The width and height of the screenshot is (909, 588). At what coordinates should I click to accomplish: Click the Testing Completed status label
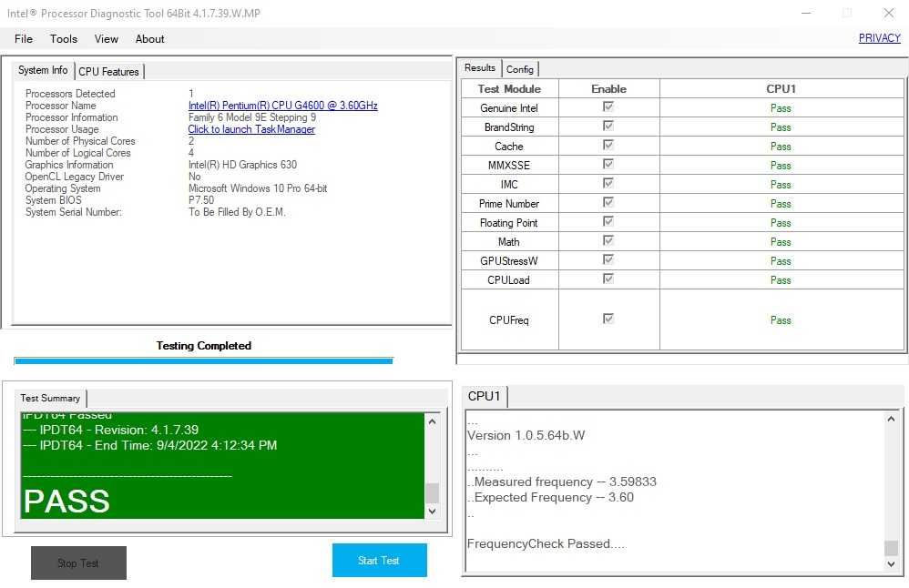click(203, 346)
